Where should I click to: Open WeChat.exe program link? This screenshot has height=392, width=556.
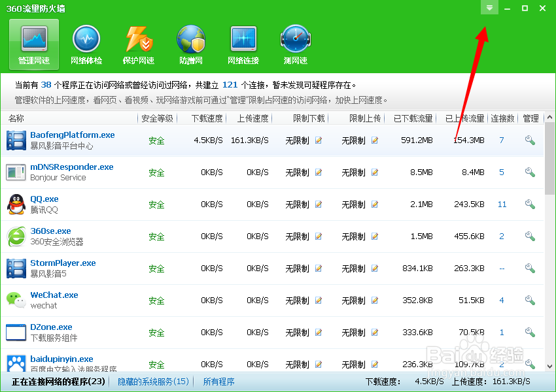pos(54,295)
